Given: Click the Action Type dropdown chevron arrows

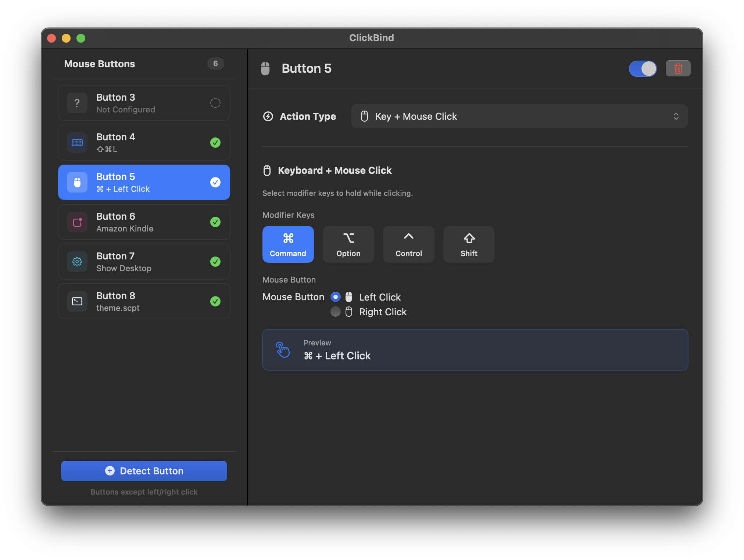Looking at the screenshot, I should click(676, 116).
